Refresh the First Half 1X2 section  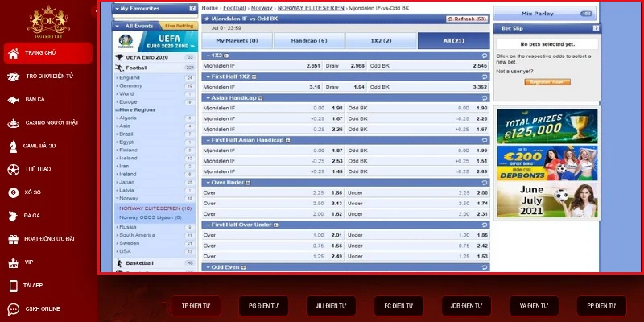(x=485, y=76)
